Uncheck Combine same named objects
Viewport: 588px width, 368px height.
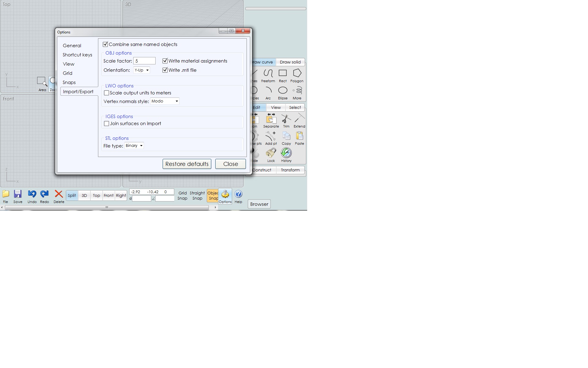click(105, 44)
